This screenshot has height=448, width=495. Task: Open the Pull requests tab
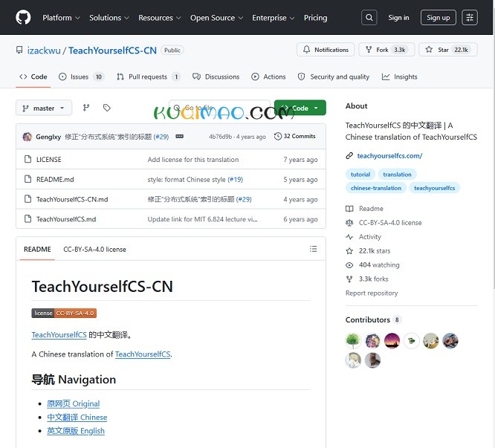(x=149, y=77)
